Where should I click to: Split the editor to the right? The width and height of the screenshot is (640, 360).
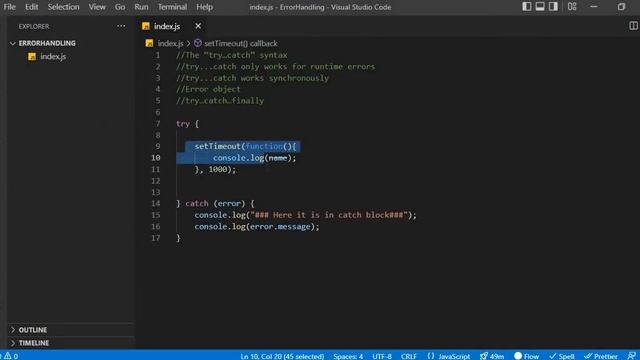click(x=633, y=26)
